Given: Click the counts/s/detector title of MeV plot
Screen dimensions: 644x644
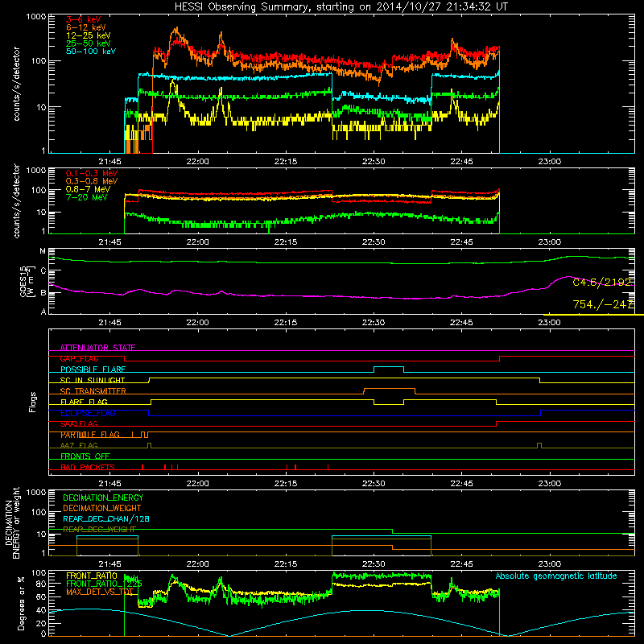Looking at the screenshot, I should click(x=16, y=200).
